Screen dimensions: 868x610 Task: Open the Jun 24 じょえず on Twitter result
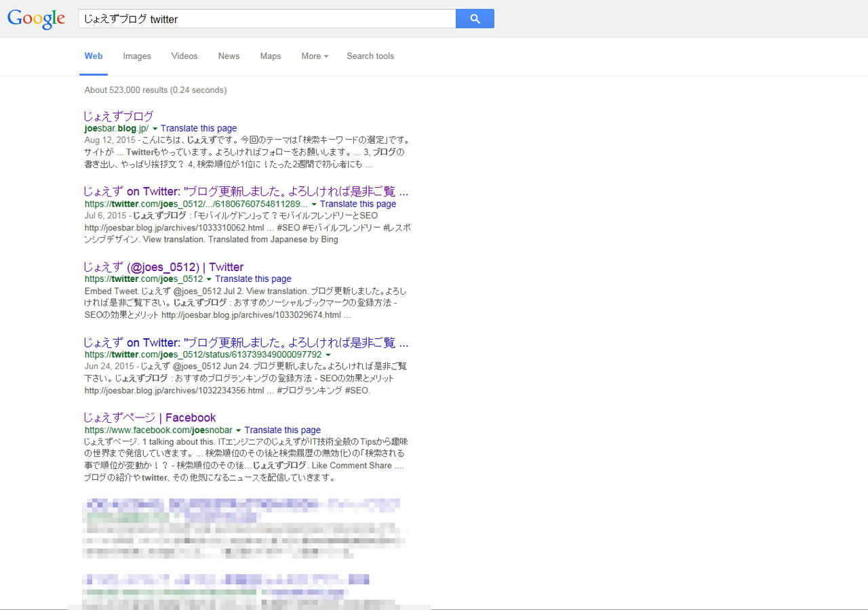tap(245, 342)
